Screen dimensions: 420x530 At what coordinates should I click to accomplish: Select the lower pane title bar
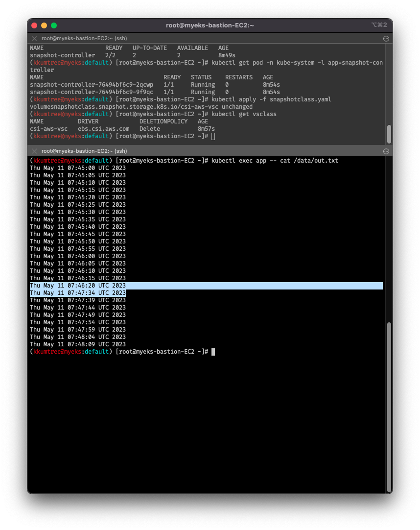click(210, 151)
